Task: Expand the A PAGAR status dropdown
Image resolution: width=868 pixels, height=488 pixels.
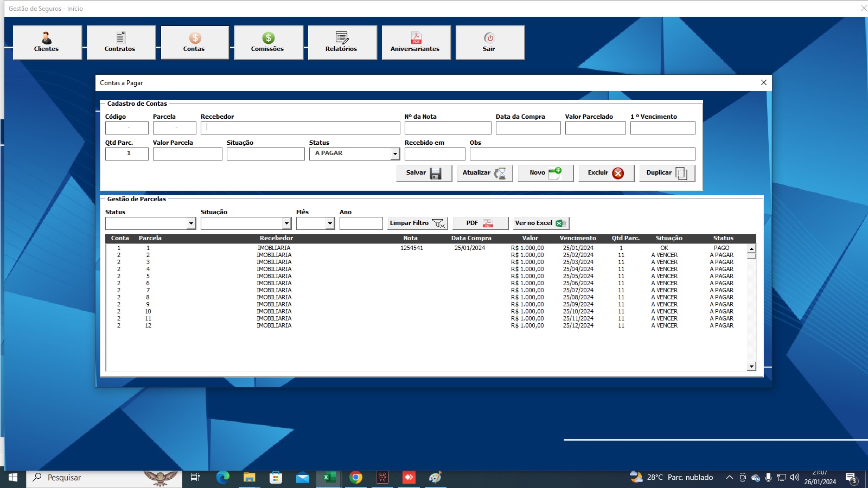Action: [395, 154]
